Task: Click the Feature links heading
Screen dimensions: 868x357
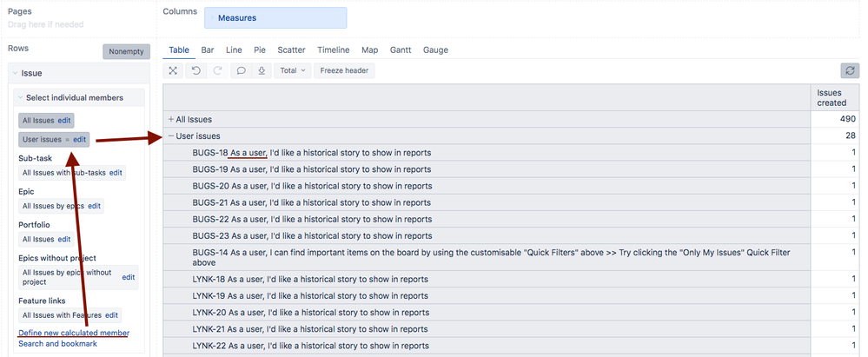Action: pos(42,301)
